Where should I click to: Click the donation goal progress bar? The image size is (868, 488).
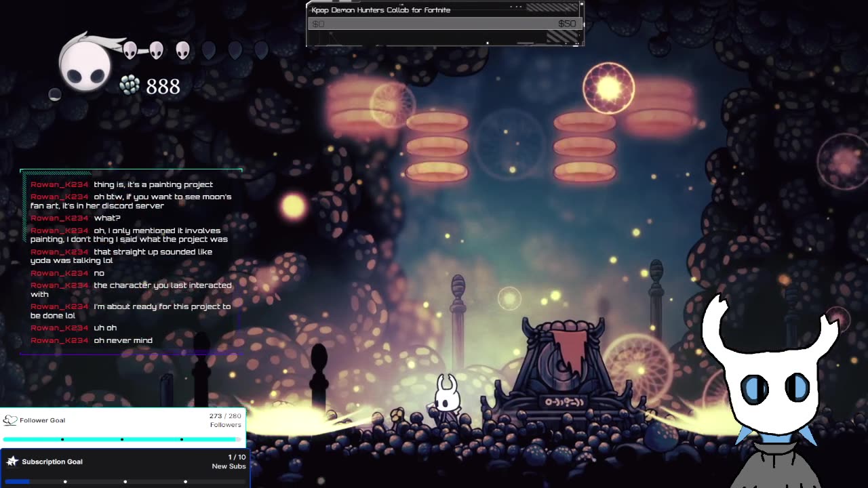pyautogui.click(x=444, y=24)
